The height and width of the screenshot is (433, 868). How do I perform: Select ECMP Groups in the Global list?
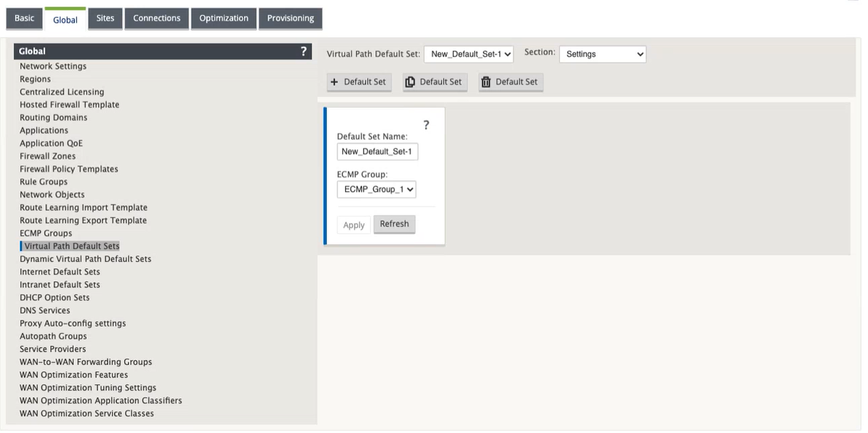tap(46, 233)
